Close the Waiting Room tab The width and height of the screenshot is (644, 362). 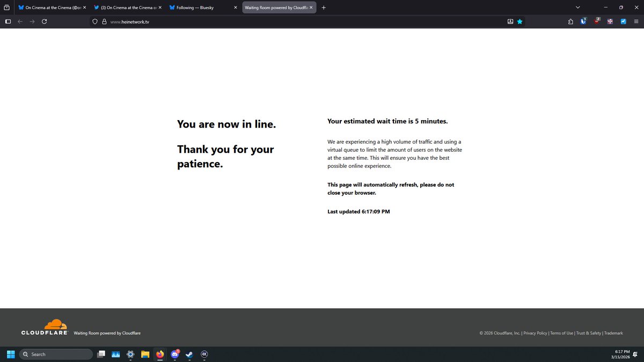pyautogui.click(x=311, y=8)
